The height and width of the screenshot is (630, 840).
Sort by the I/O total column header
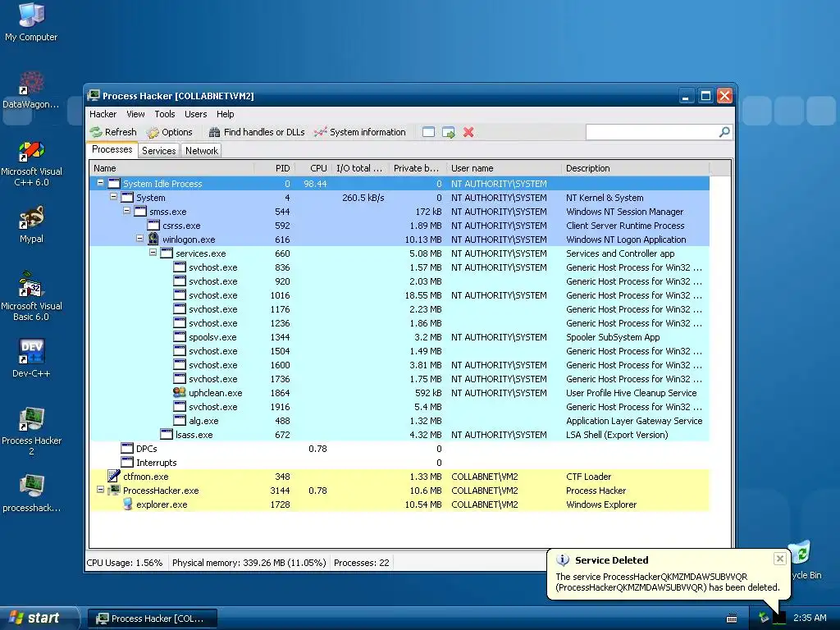coord(361,168)
